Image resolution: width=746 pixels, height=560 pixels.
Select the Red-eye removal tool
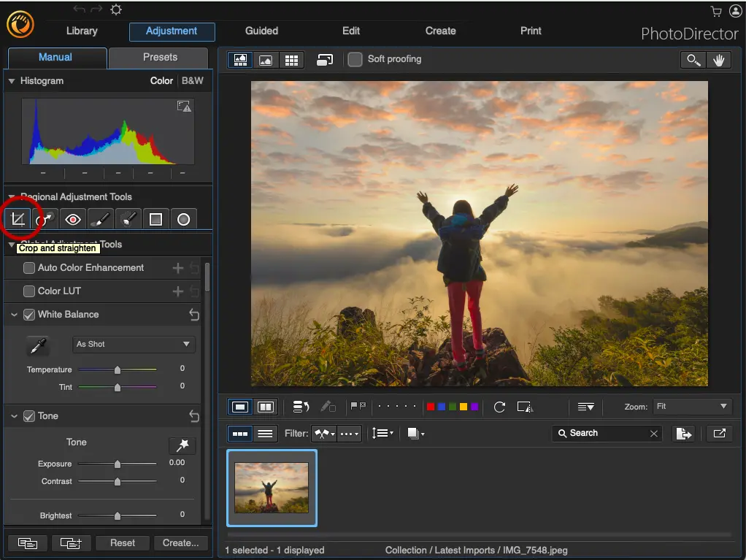pos(72,218)
